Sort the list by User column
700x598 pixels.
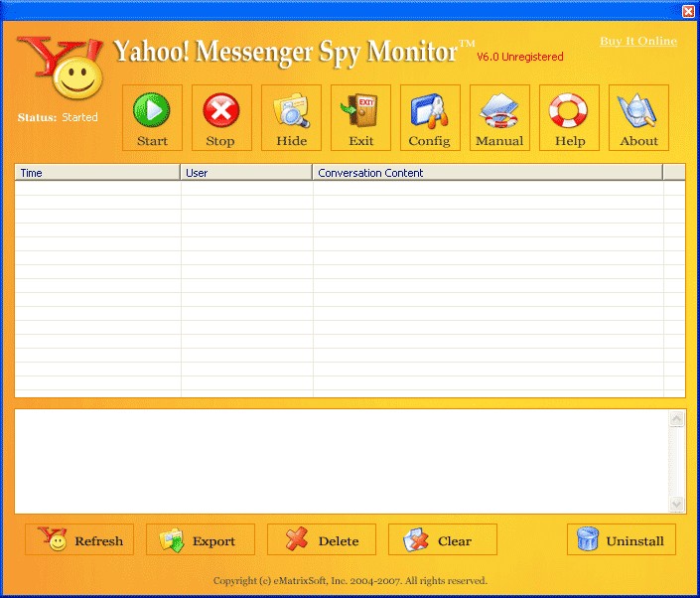(x=246, y=173)
